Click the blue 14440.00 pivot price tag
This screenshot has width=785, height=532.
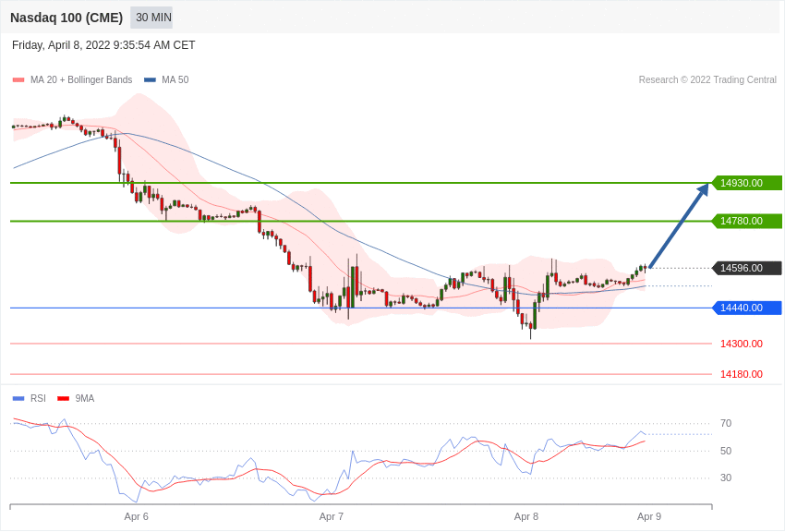coord(746,308)
